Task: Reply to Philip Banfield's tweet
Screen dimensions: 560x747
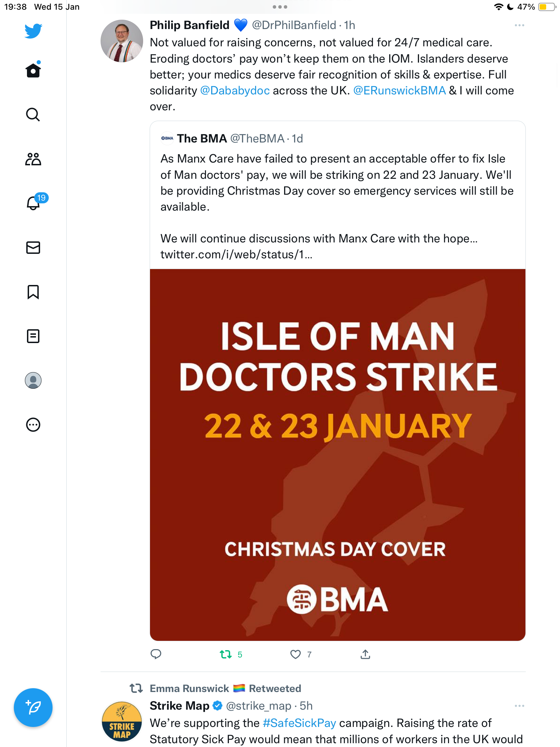Action: (156, 654)
